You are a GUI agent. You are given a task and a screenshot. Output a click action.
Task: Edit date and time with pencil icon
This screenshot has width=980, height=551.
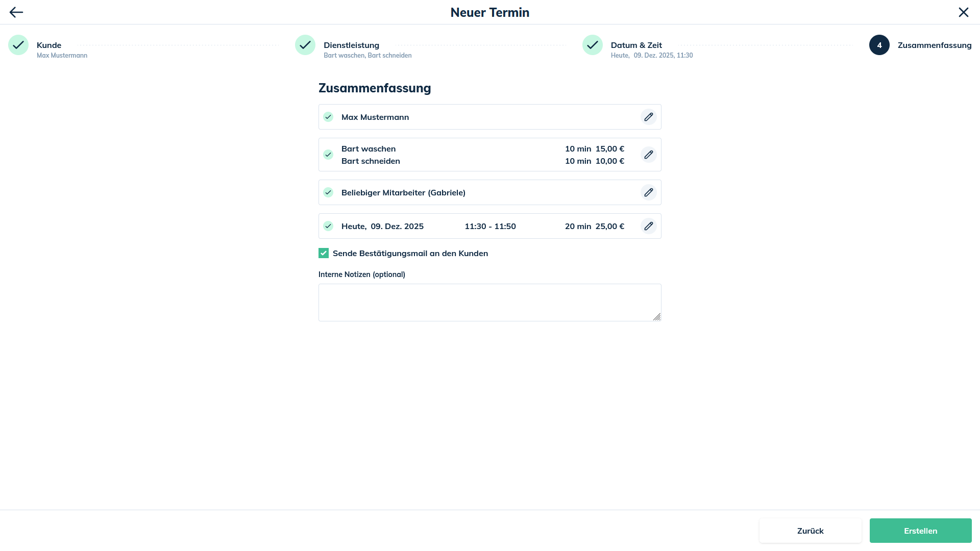pyautogui.click(x=648, y=226)
